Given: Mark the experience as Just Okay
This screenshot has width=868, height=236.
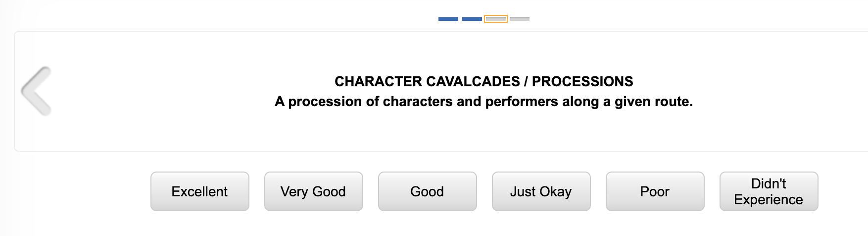Looking at the screenshot, I should click(541, 191).
